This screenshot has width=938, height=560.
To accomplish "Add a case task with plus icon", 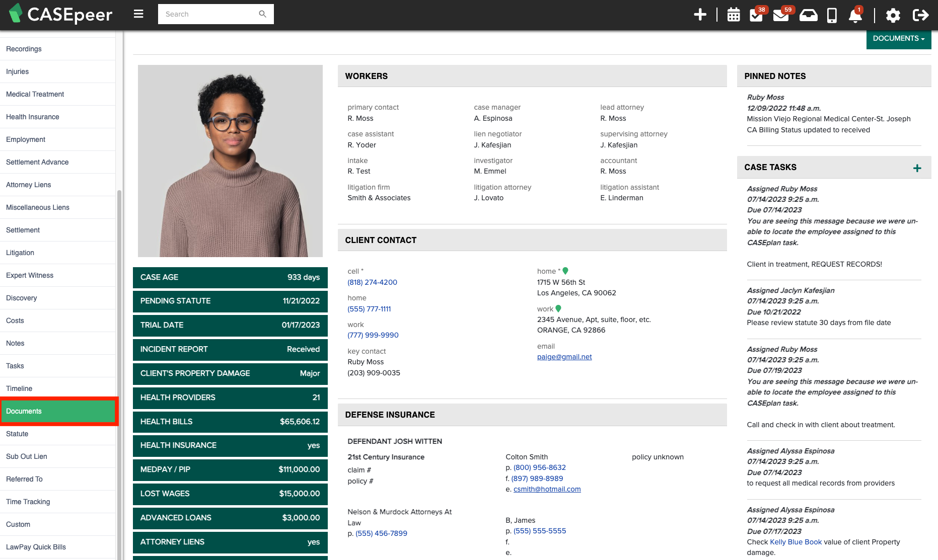I will (x=917, y=168).
